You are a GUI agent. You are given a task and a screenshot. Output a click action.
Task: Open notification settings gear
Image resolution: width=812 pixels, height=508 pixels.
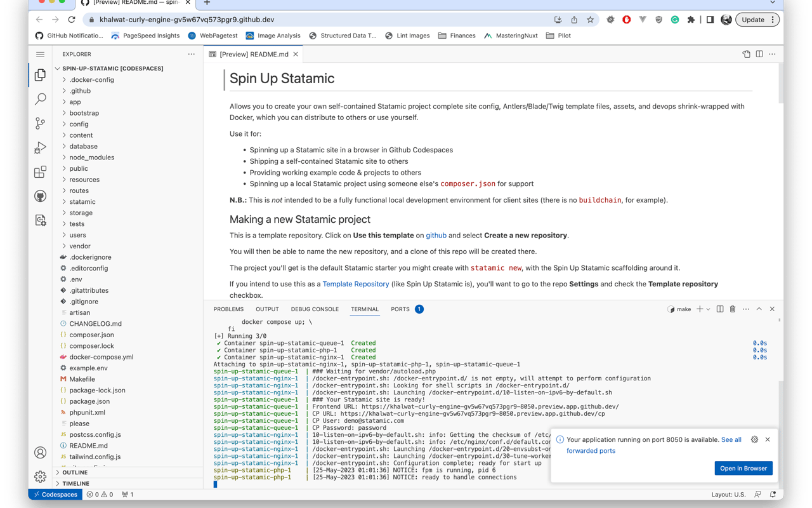[x=754, y=439]
